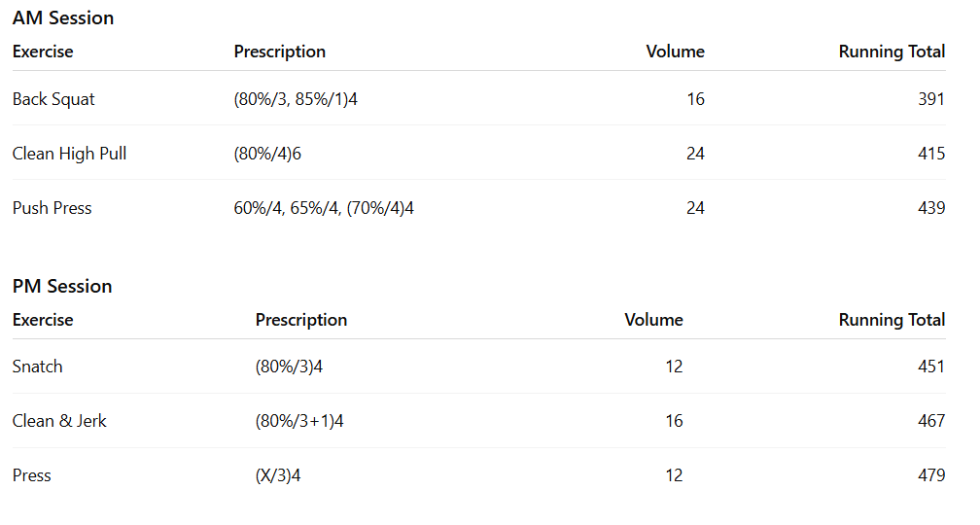Click the Clean & Jerk exercise name

[x=59, y=421]
